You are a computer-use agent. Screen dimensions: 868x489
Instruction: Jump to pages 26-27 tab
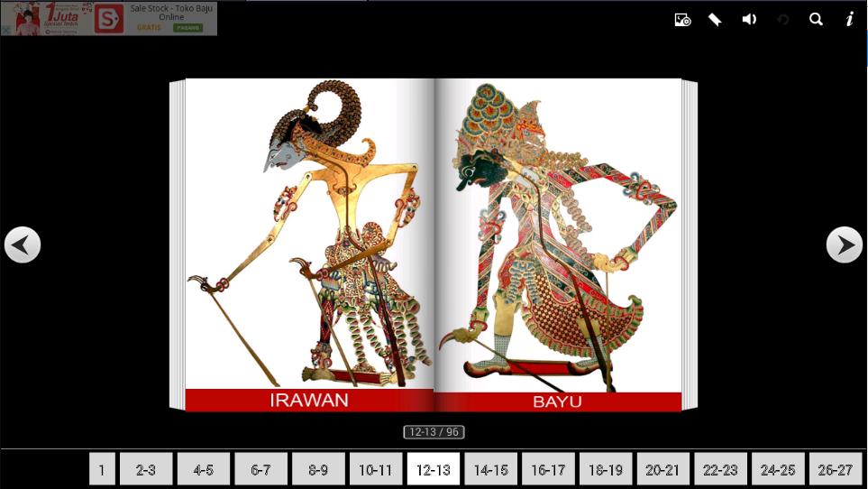tap(836, 470)
